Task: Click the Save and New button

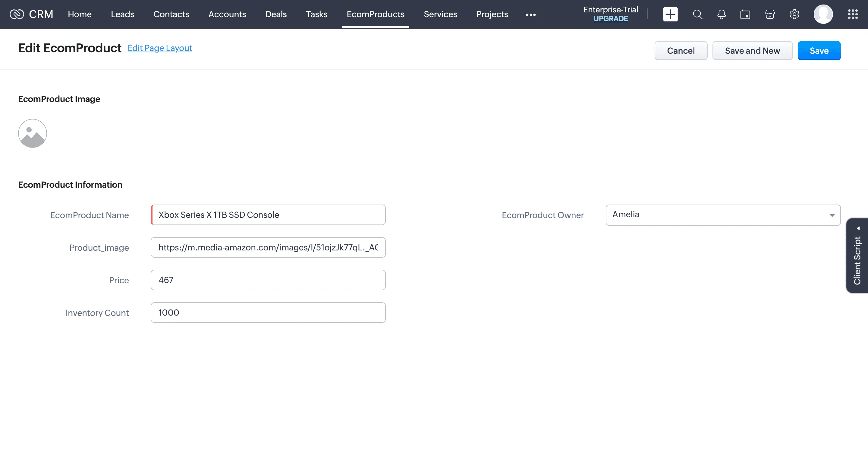Action: click(753, 51)
